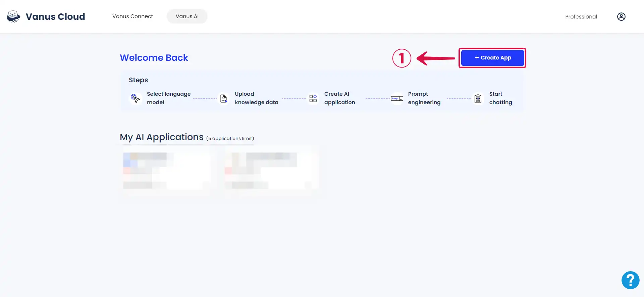Click the 'Start chatting' step text
This screenshot has height=297, width=644.
500,98
